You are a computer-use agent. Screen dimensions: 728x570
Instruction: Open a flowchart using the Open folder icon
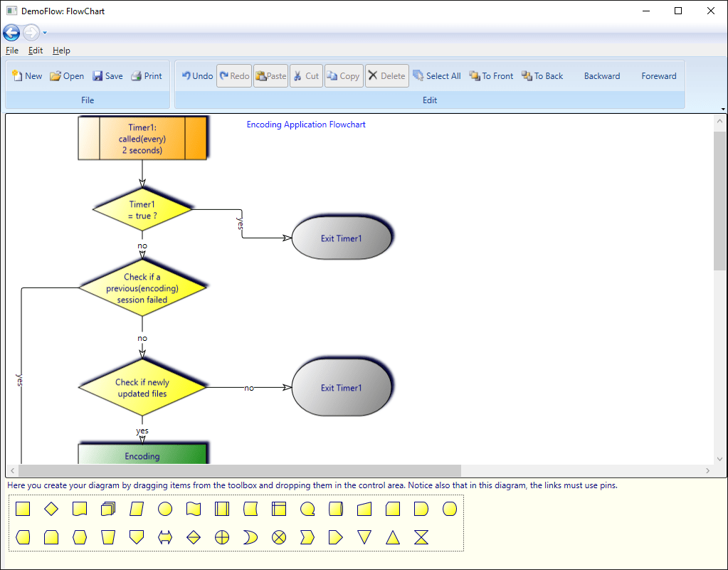(x=66, y=75)
